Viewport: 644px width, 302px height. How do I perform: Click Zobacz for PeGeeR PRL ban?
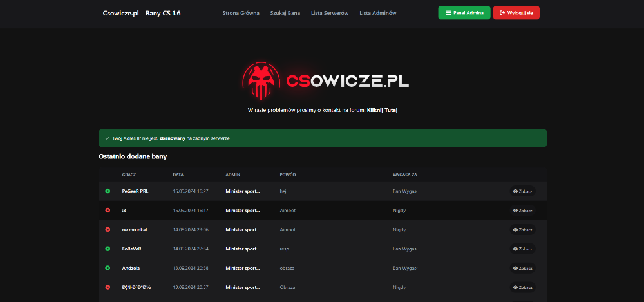522,191
